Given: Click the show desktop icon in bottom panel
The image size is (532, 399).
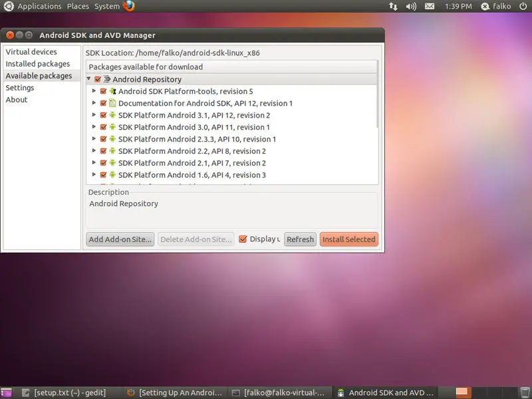Looking at the screenshot, I should 6,392.
